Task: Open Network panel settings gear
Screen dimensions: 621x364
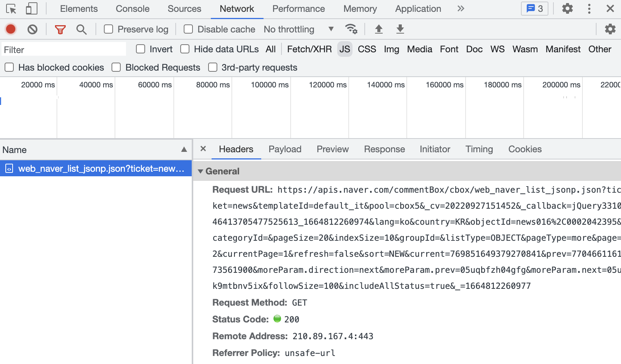Action: pos(610,29)
